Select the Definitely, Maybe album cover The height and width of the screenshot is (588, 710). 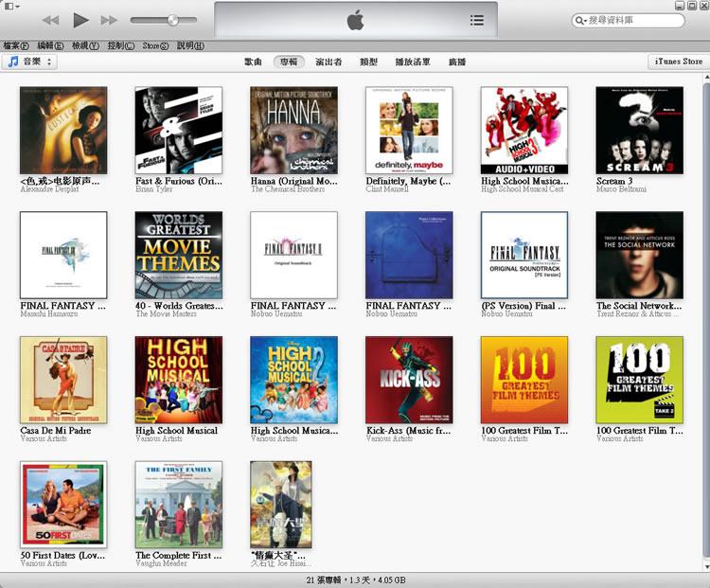click(x=409, y=131)
